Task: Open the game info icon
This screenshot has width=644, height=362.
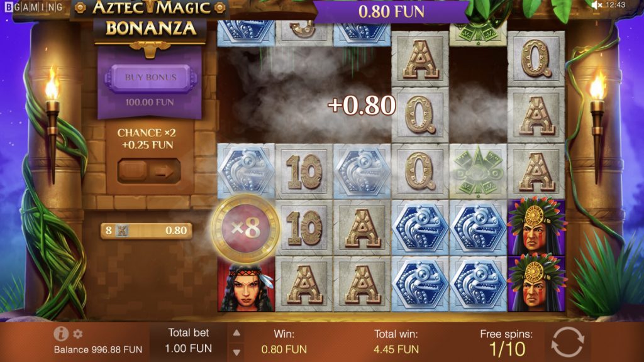Action: [x=60, y=334]
